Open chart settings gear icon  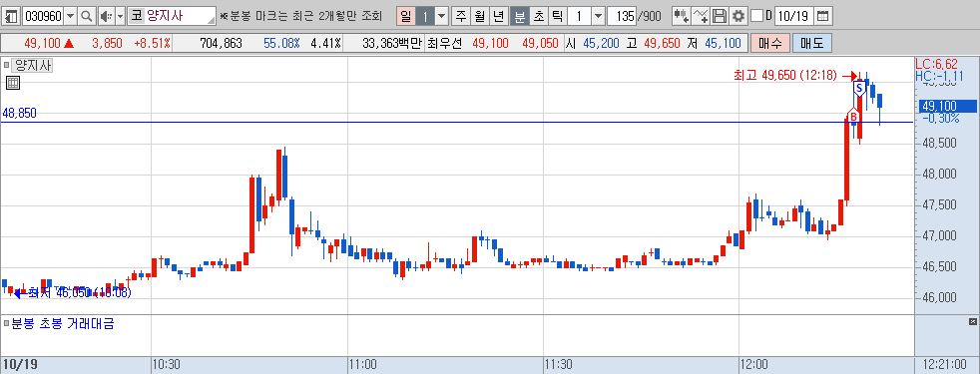738,16
